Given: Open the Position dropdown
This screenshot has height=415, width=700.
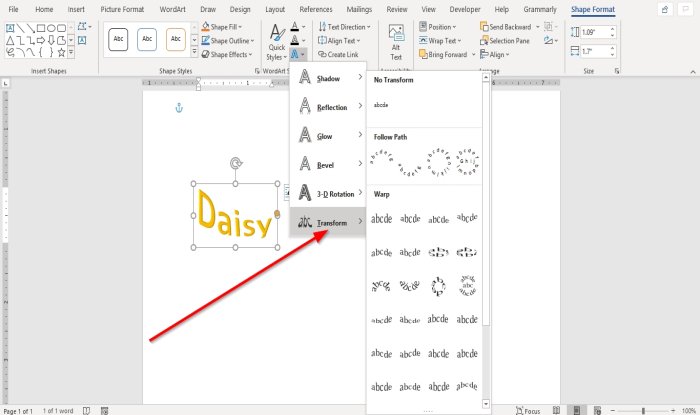Looking at the screenshot, I should tap(438, 27).
